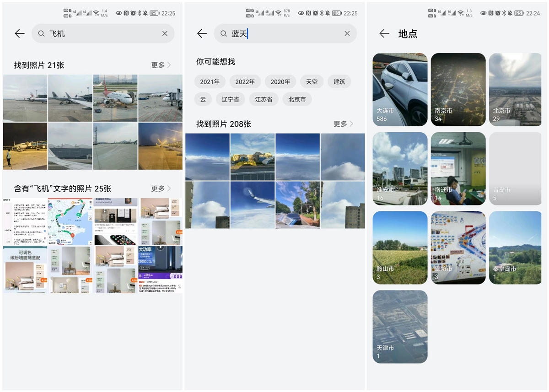Screen dimensions: 549x392
Task: Click the magnifier icon in the 蓝天 search bar
Action: [223, 33]
